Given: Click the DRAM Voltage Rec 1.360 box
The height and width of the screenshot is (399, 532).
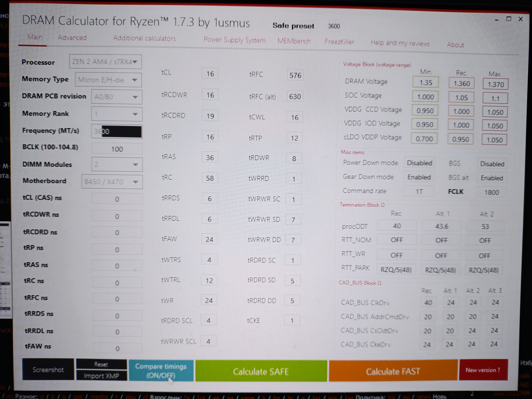Looking at the screenshot, I should pos(462,83).
